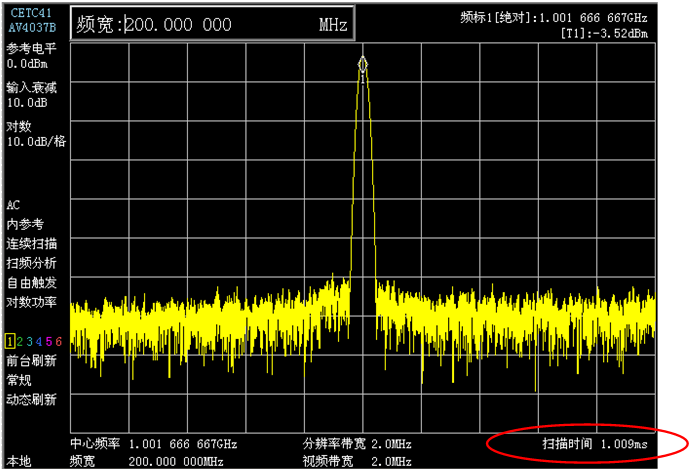This screenshot has width=692, height=471.
Task: Open the 参考电平 0.0dBm reference level setting
Action: click(x=31, y=56)
